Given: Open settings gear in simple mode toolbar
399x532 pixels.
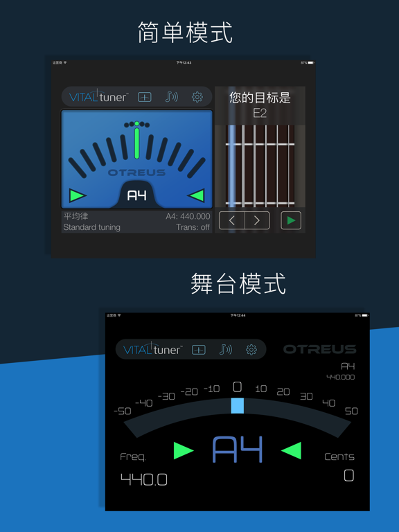Looking at the screenshot, I should point(197,97).
